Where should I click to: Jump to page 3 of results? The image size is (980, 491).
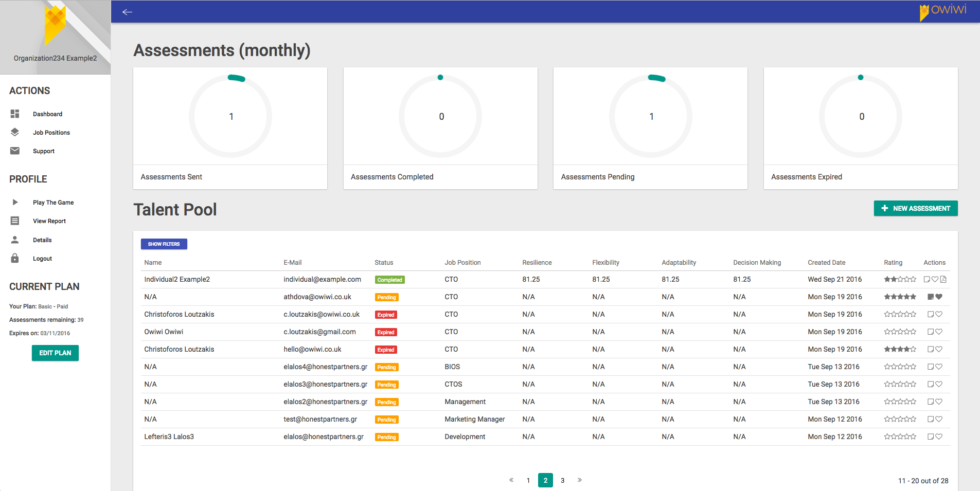[563, 480]
